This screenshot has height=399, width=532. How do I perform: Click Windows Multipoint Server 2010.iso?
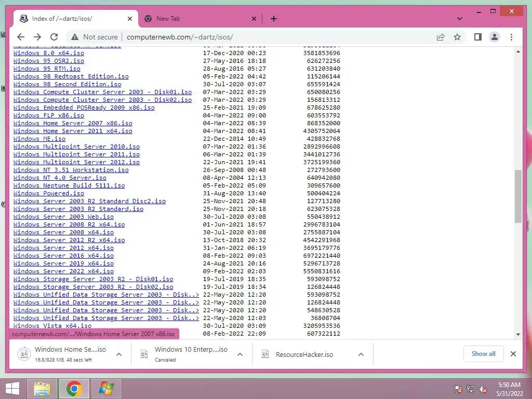coord(76,147)
